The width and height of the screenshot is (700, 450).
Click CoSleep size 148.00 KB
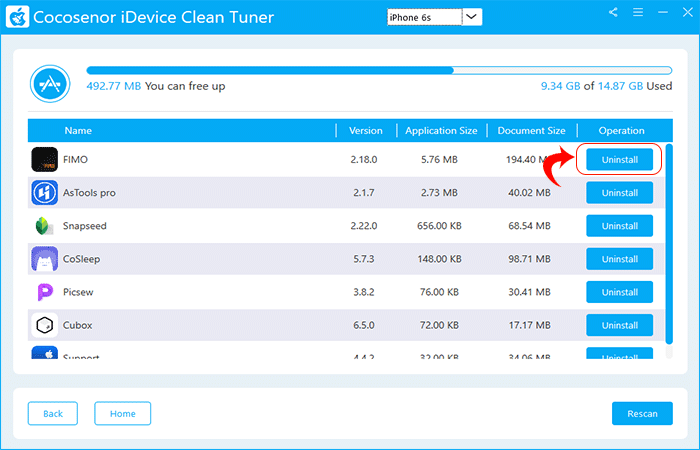coord(439,258)
